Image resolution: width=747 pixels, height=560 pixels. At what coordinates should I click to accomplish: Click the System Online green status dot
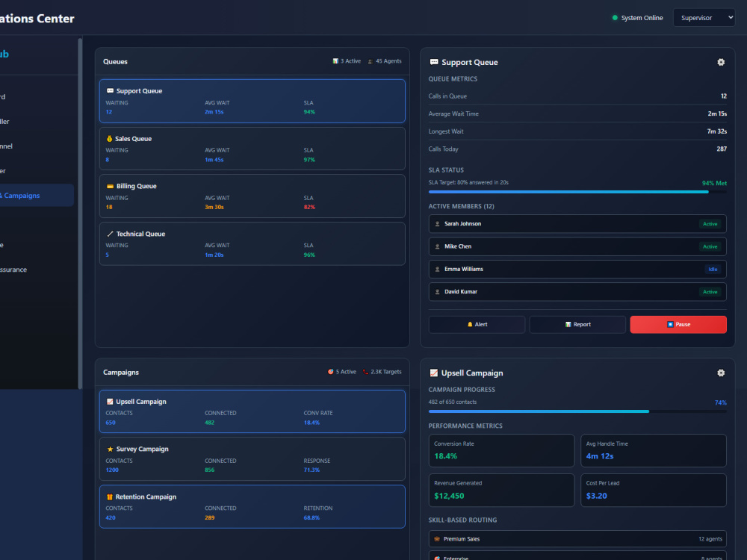615,18
